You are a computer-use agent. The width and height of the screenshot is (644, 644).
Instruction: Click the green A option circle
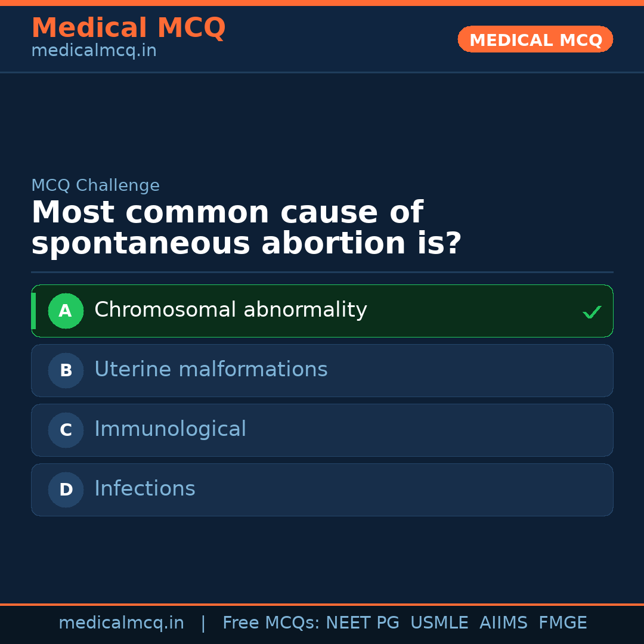(x=66, y=311)
